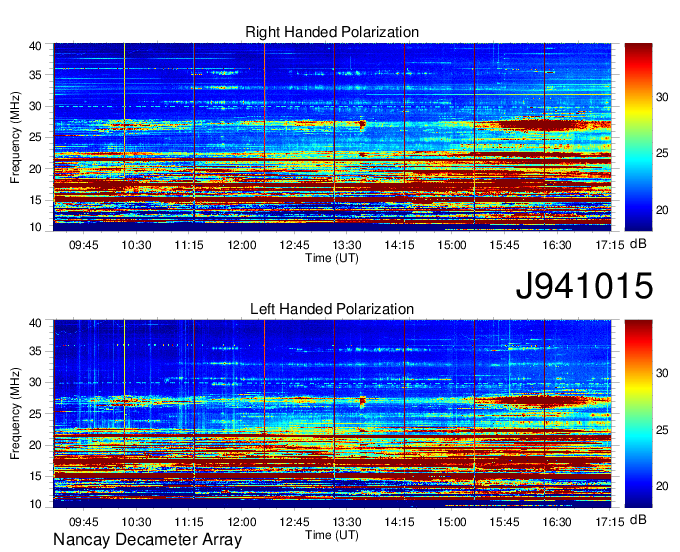The image size is (680, 552).
Task: Click 25 MHz tick of left-handed plot
Action: click(35, 414)
